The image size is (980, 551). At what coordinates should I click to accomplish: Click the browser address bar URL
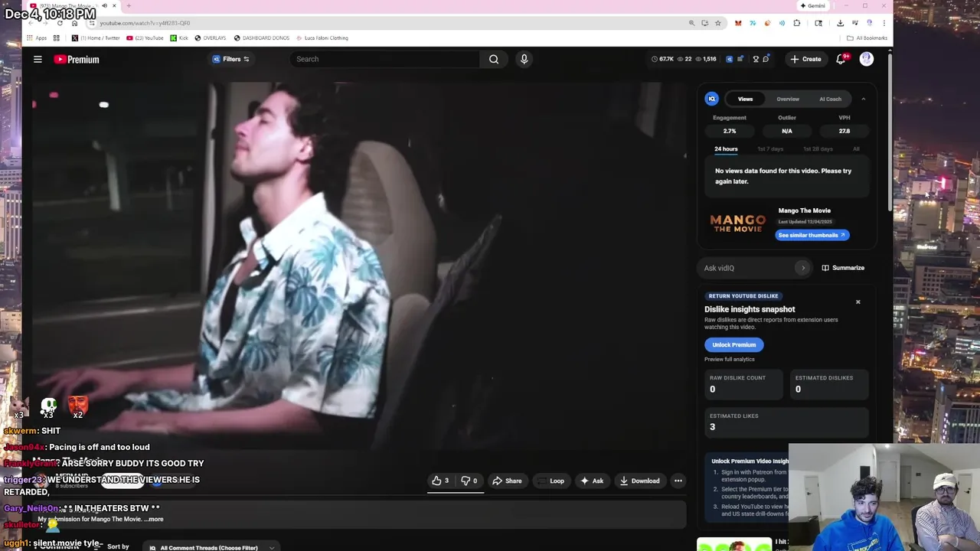[x=145, y=23]
